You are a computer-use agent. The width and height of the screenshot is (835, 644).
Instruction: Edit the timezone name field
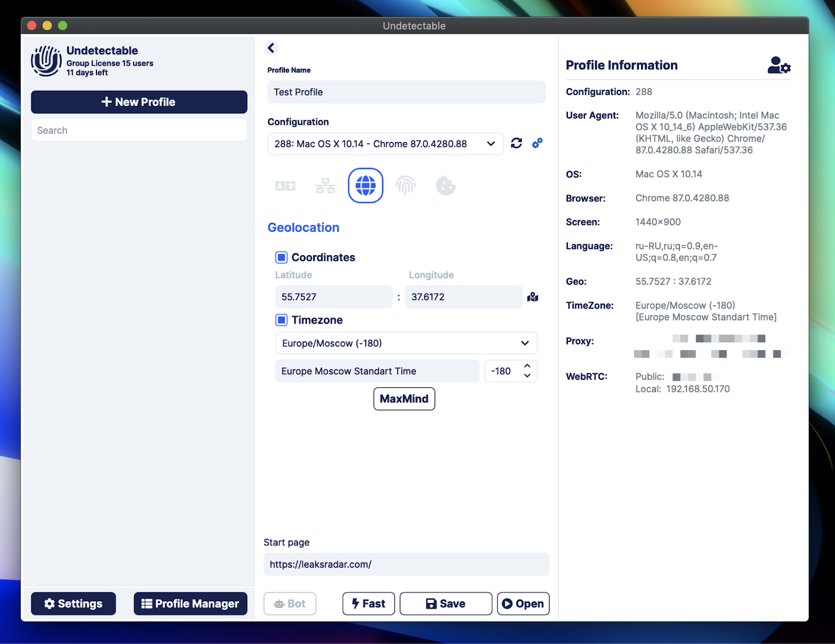(377, 371)
